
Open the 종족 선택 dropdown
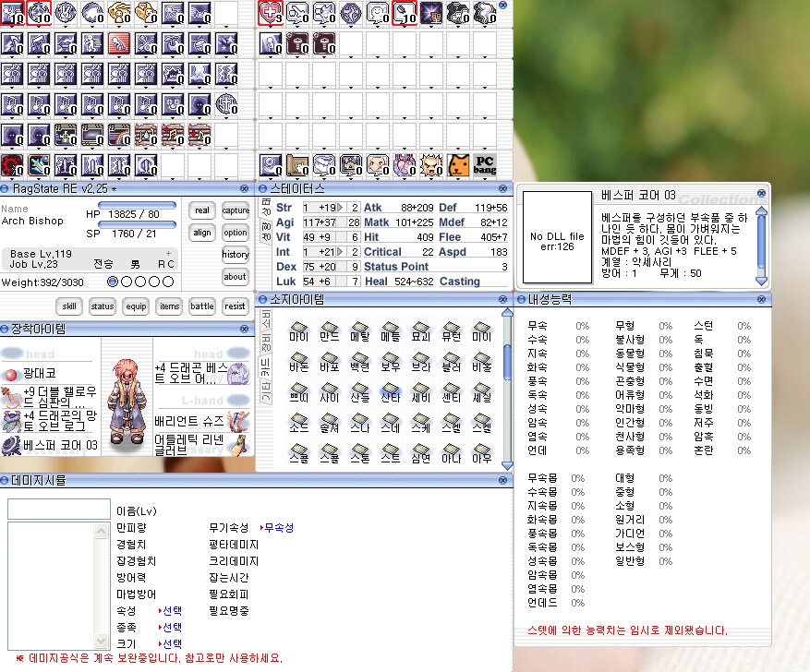(170, 627)
